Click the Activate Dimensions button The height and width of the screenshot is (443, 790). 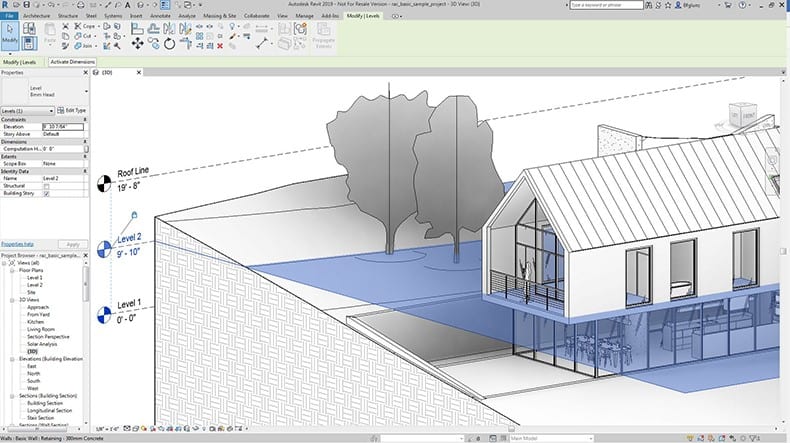click(x=73, y=62)
